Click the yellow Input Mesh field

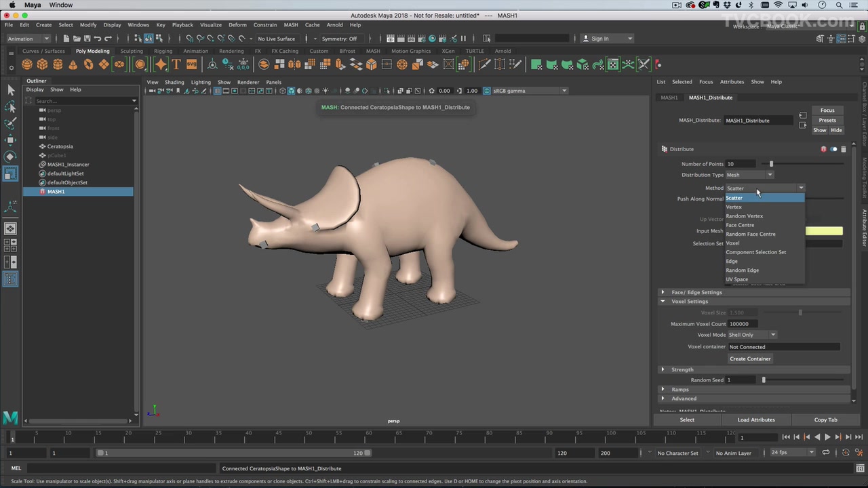(x=824, y=231)
